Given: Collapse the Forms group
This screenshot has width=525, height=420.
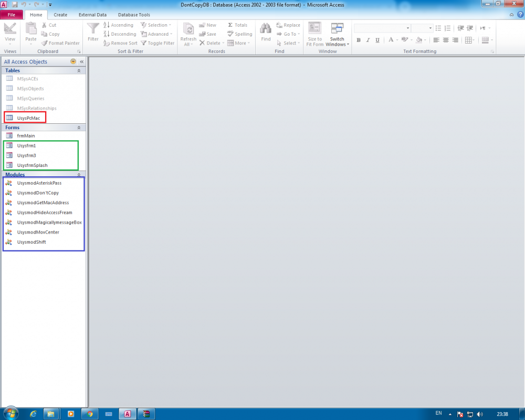Looking at the screenshot, I should [x=79, y=128].
